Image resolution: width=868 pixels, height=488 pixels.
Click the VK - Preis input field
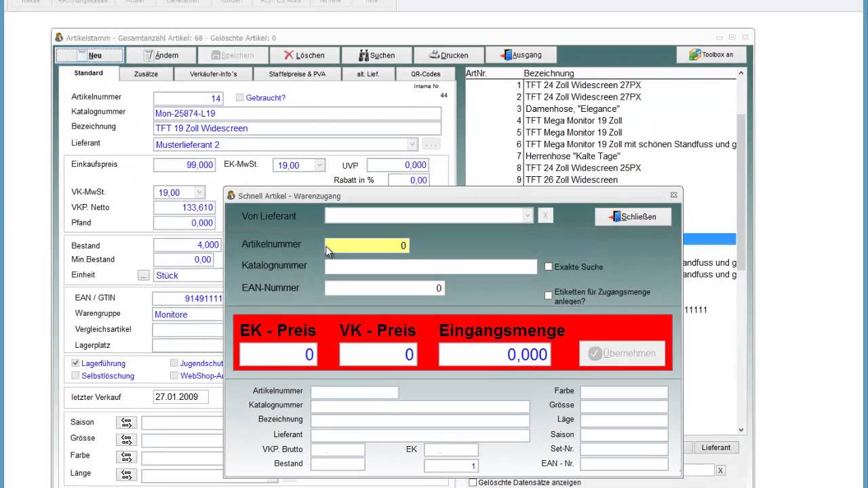[378, 354]
